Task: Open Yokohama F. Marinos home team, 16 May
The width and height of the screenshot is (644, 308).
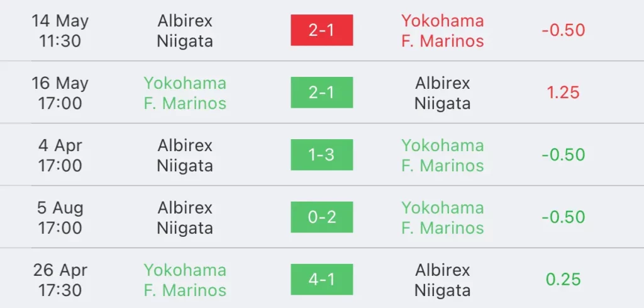Action: [x=185, y=93]
